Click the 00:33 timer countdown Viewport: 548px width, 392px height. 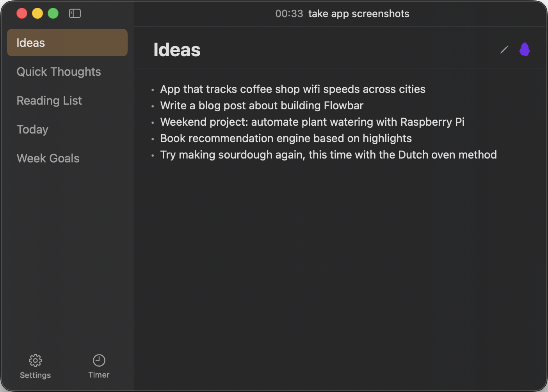click(x=289, y=14)
